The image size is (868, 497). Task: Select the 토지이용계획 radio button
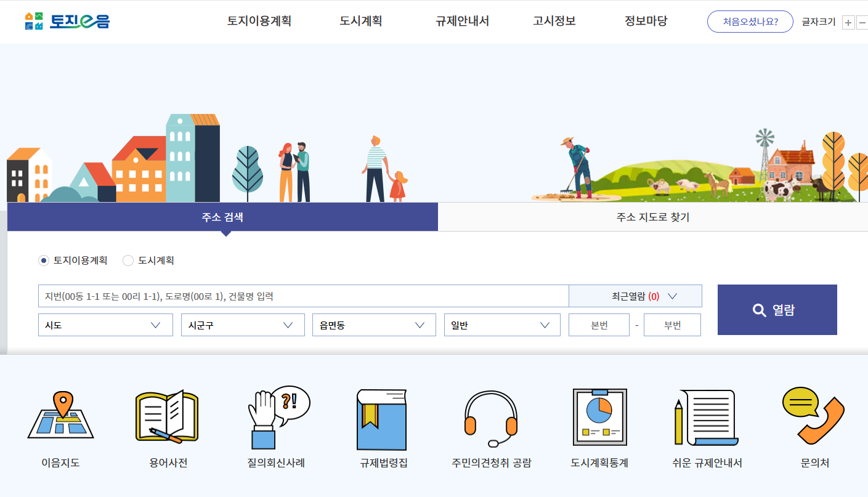43,260
